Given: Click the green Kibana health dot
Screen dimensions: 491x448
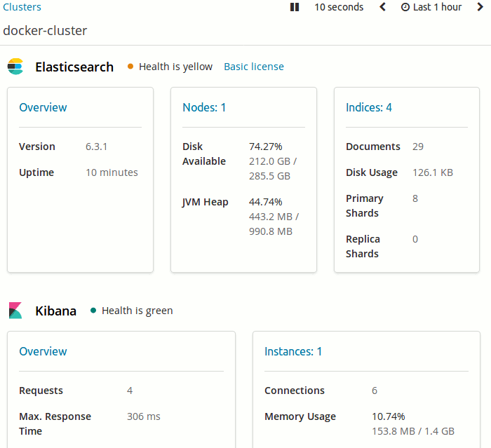Looking at the screenshot, I should pyautogui.click(x=93, y=311).
